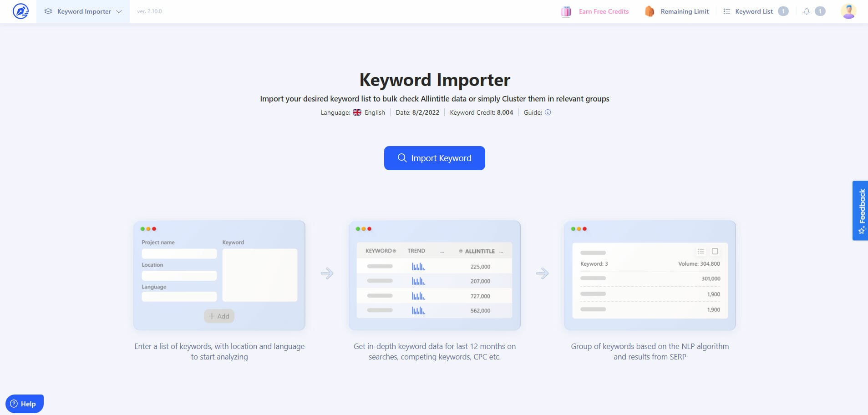This screenshot has height=415, width=868.
Task: Click the Remaining Limit box icon
Action: coord(650,11)
